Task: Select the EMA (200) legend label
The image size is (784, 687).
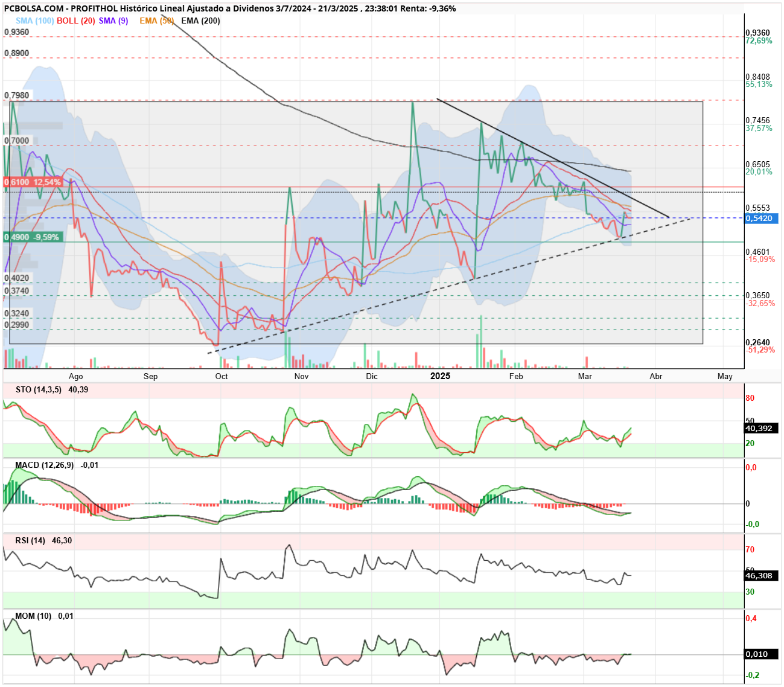Action: pyautogui.click(x=200, y=21)
